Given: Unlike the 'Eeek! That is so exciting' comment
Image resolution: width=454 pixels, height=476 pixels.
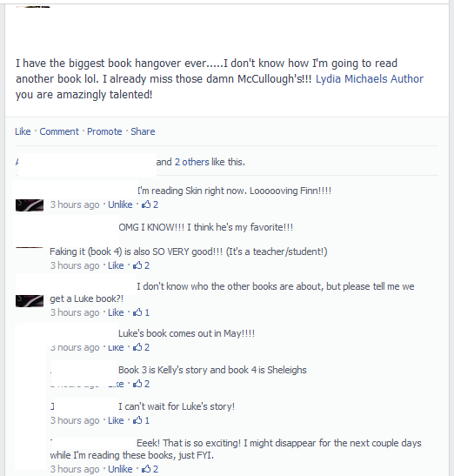Looking at the screenshot, I should tap(120, 469).
